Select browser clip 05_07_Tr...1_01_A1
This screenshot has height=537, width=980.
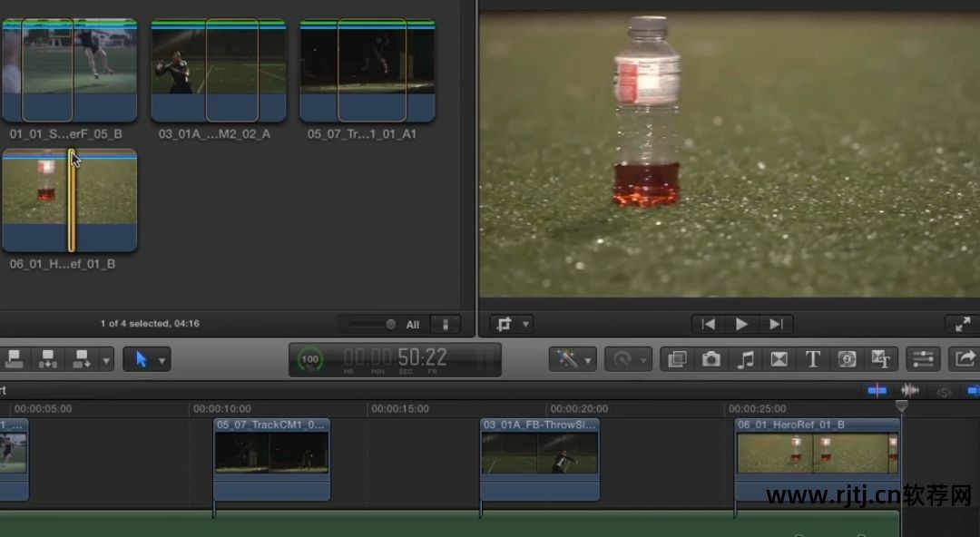coord(367,70)
